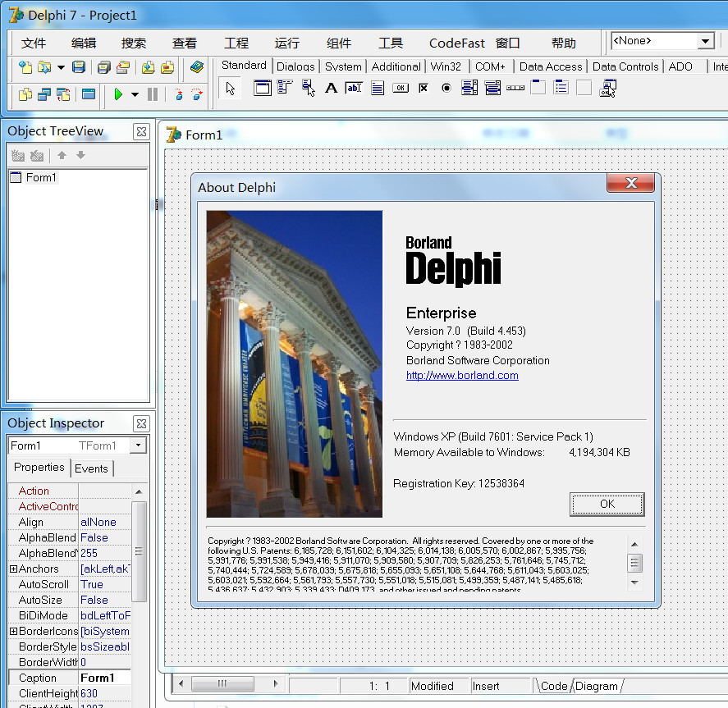Select the RadioGroup component icon

click(561, 87)
